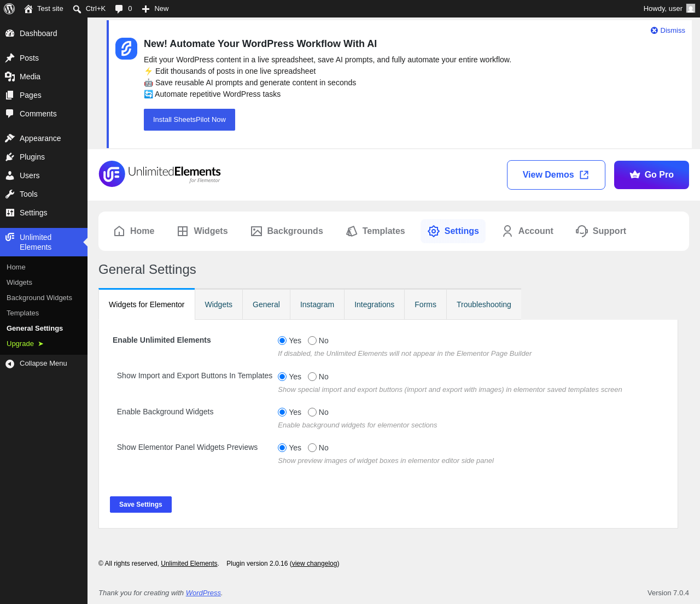
Task: Switch to the Widgets for Elementor tab
Action: tap(147, 304)
